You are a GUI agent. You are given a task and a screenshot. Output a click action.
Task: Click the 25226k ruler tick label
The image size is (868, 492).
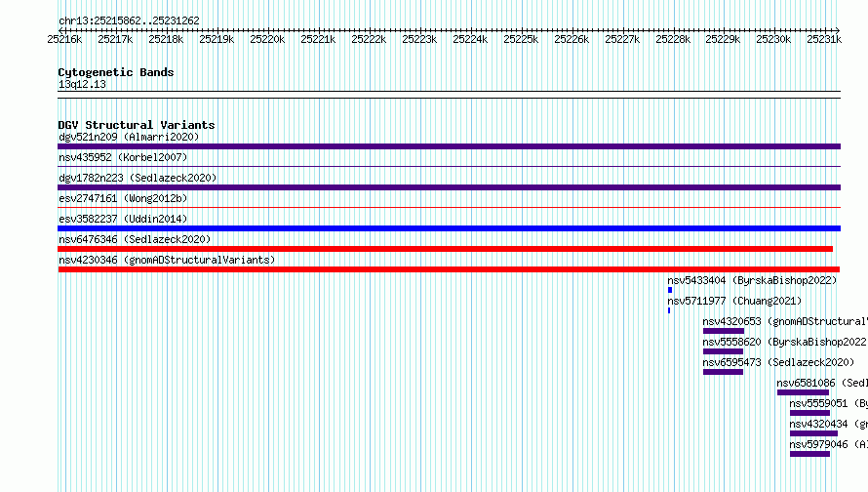[x=572, y=40]
